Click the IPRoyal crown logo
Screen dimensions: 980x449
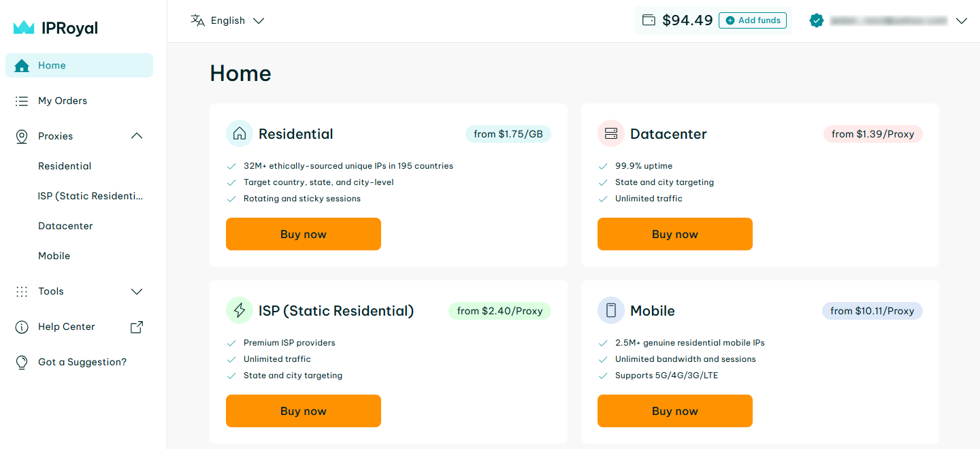(x=24, y=28)
